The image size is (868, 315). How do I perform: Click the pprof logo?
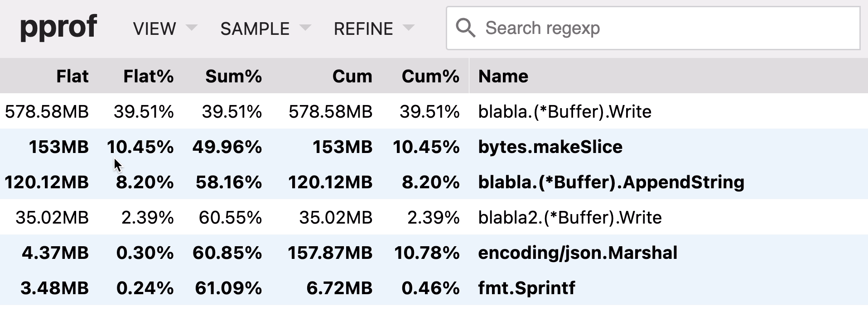[x=58, y=28]
